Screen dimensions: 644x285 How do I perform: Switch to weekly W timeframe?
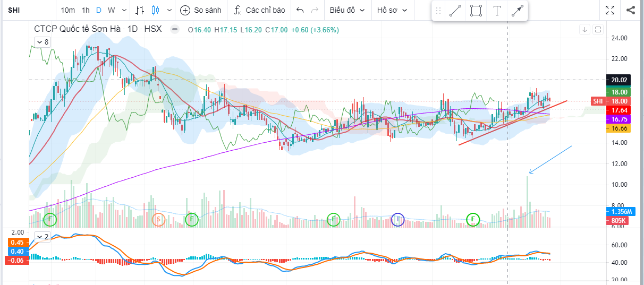click(111, 10)
